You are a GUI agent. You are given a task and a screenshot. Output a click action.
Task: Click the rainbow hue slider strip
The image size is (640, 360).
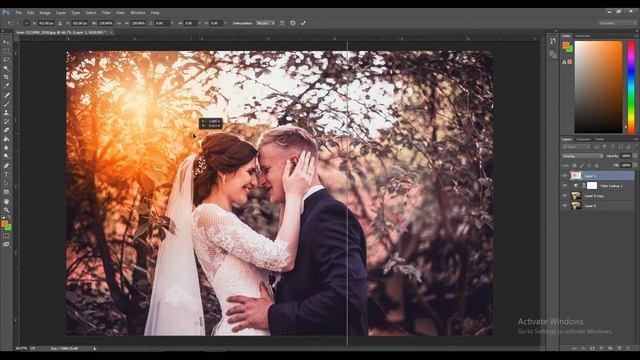click(x=631, y=87)
